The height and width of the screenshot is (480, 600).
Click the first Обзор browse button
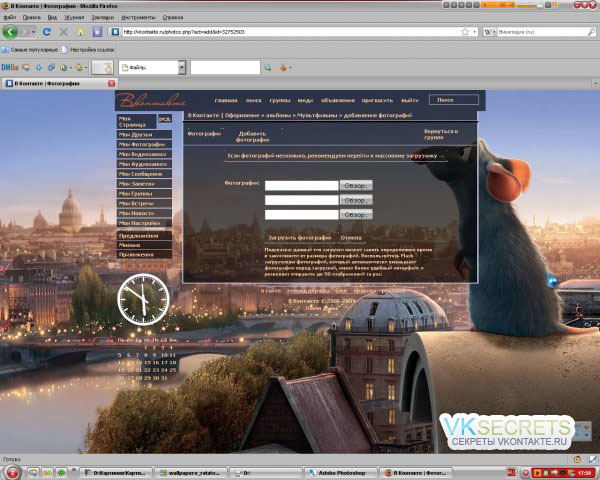click(356, 186)
